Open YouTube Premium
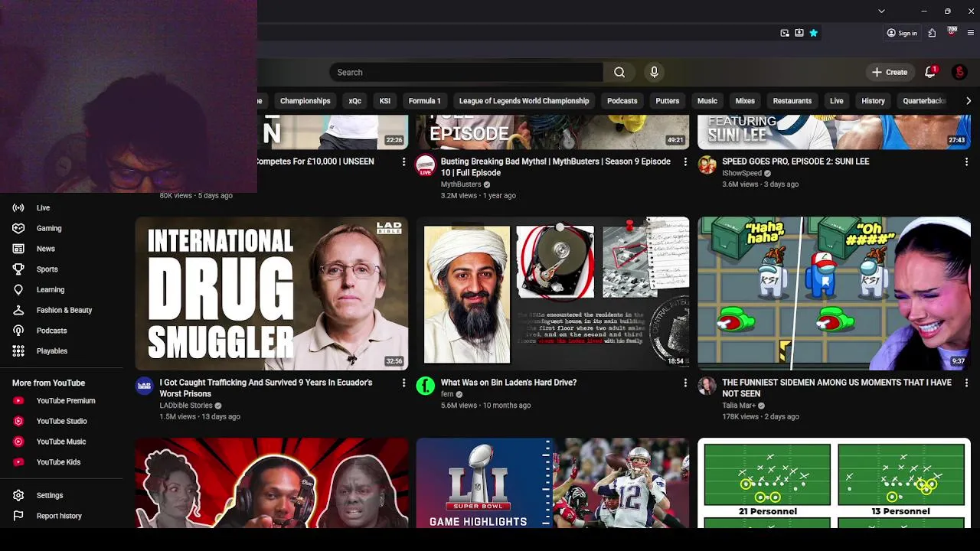The height and width of the screenshot is (551, 980). [x=65, y=400]
